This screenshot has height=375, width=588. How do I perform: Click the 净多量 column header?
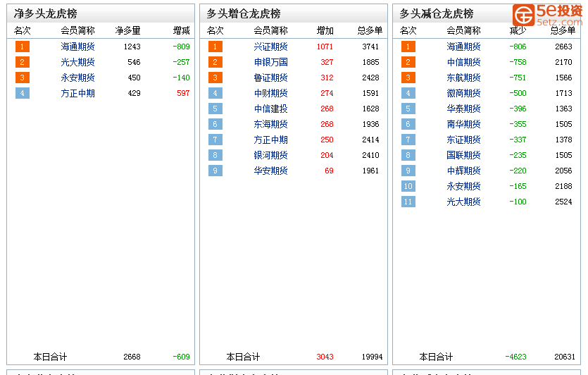(128, 30)
